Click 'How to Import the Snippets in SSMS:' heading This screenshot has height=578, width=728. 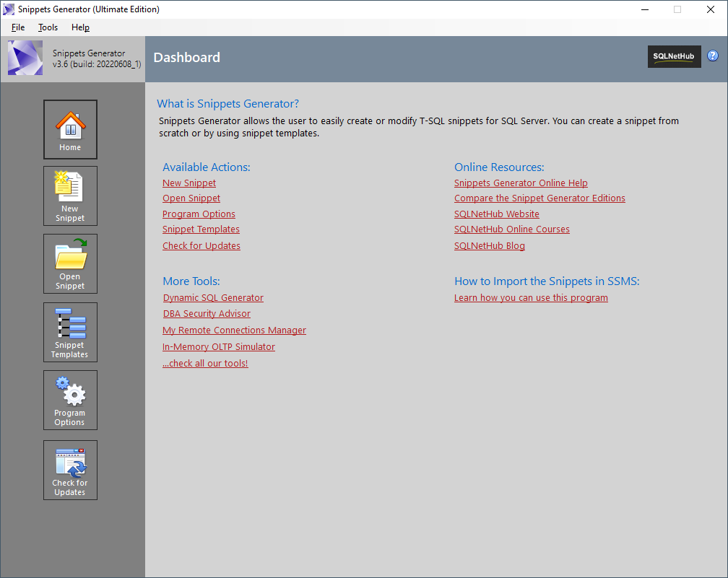click(547, 281)
